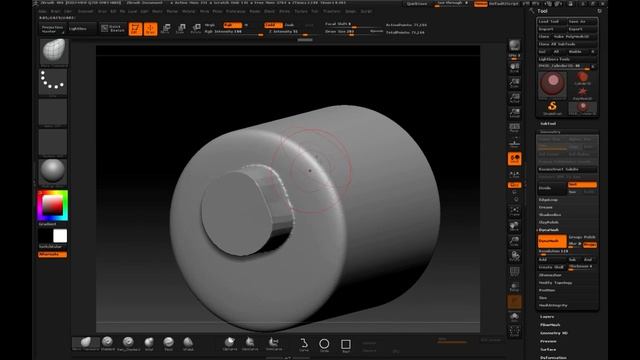Image resolution: width=640 pixels, height=360 pixels.
Task: Toggle the Alternate color button
Action: point(52,254)
